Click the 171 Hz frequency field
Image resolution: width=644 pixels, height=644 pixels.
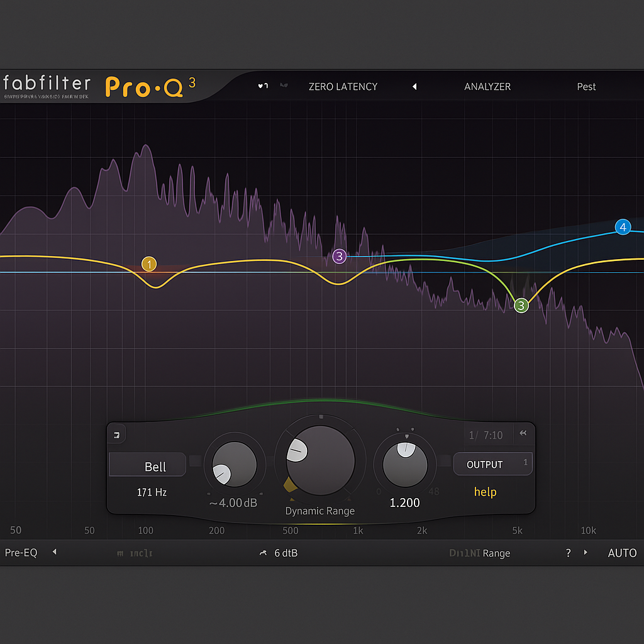click(x=153, y=492)
